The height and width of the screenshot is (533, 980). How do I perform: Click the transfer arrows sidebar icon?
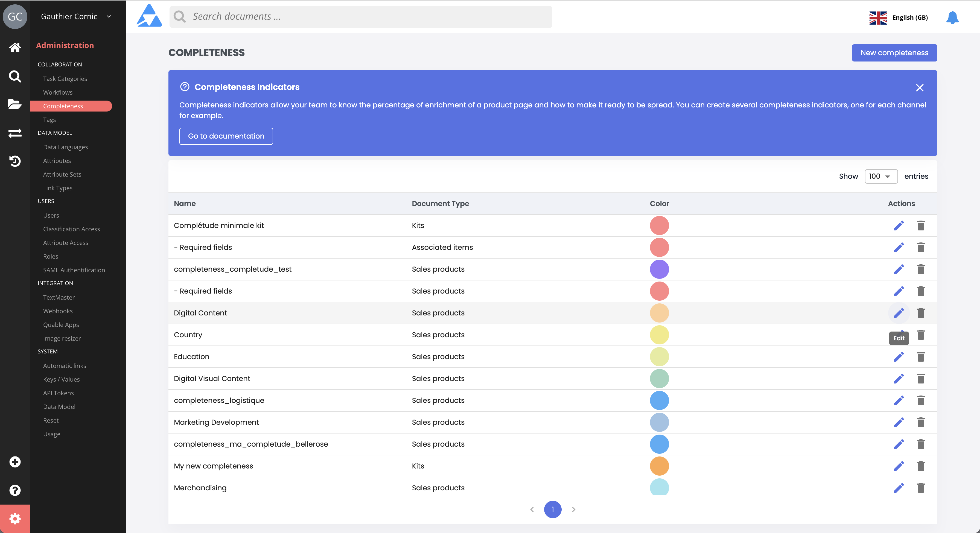click(x=15, y=133)
